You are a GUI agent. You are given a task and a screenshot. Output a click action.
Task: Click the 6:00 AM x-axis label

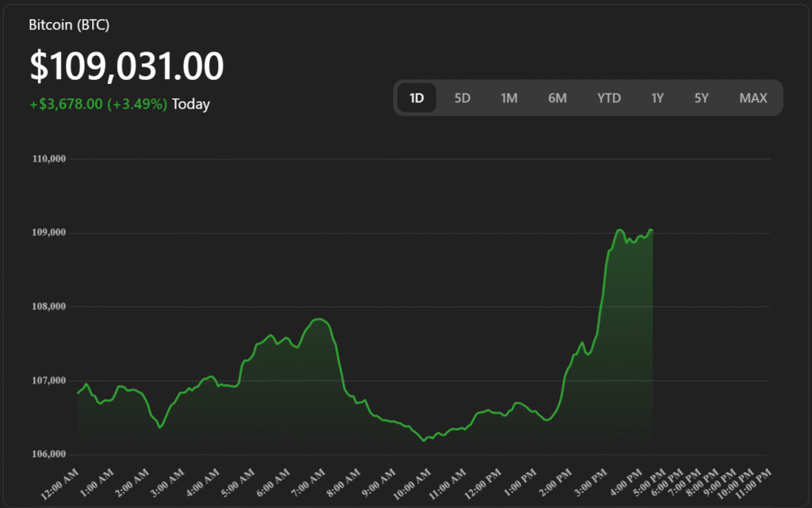click(x=273, y=483)
